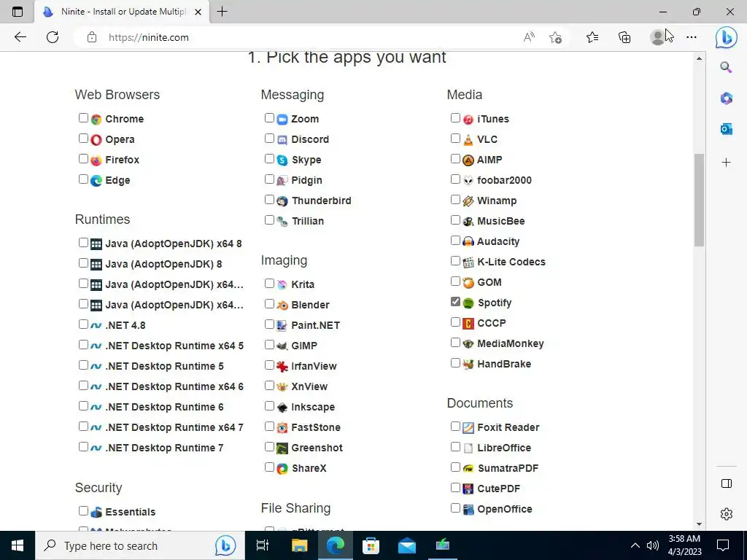Click the Windows search box

point(139,545)
